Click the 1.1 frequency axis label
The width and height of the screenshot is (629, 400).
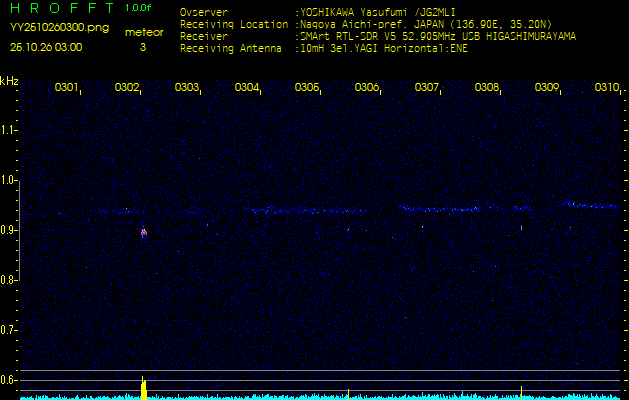click(9, 130)
